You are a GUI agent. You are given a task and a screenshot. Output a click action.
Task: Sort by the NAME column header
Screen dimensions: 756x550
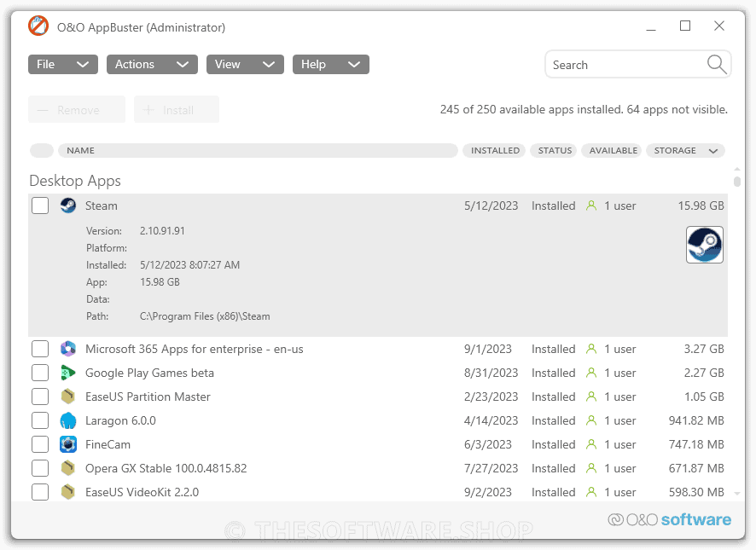click(258, 150)
